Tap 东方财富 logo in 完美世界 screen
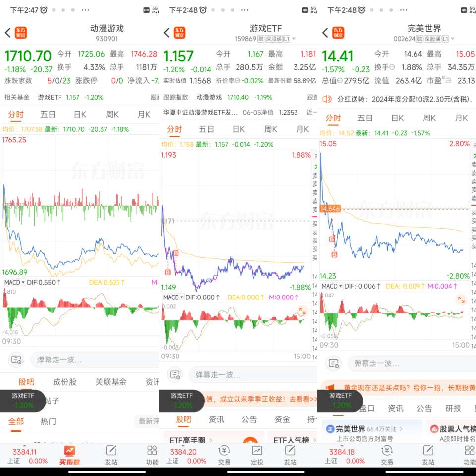Screen dimensions: 476x476 click(x=338, y=33)
